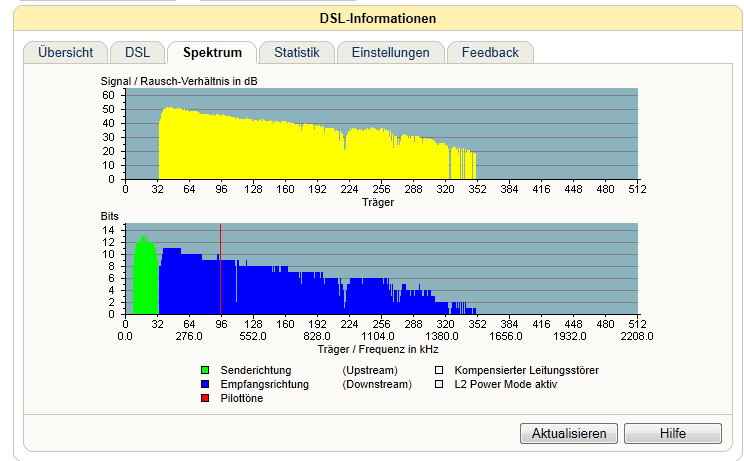Click the DSL-Informationen title bar

378,18
